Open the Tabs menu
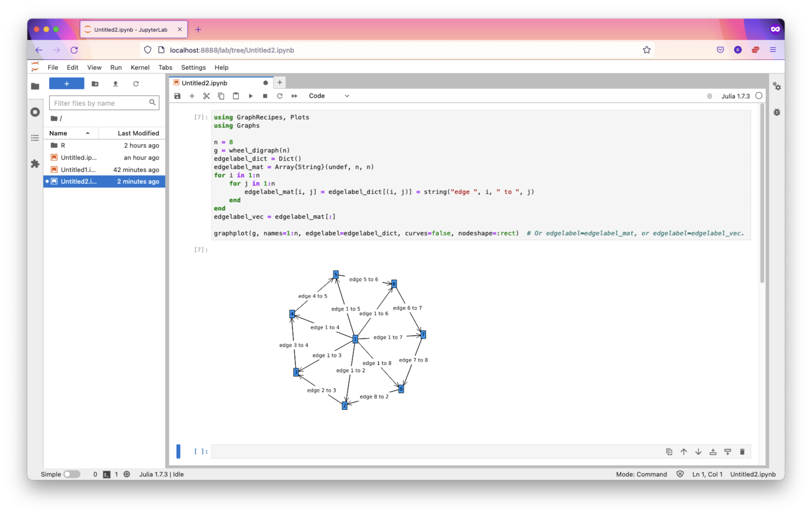The image size is (812, 516). point(165,67)
